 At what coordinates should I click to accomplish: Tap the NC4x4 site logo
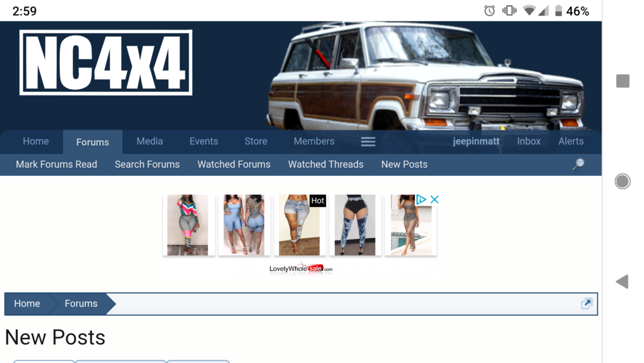tap(106, 63)
